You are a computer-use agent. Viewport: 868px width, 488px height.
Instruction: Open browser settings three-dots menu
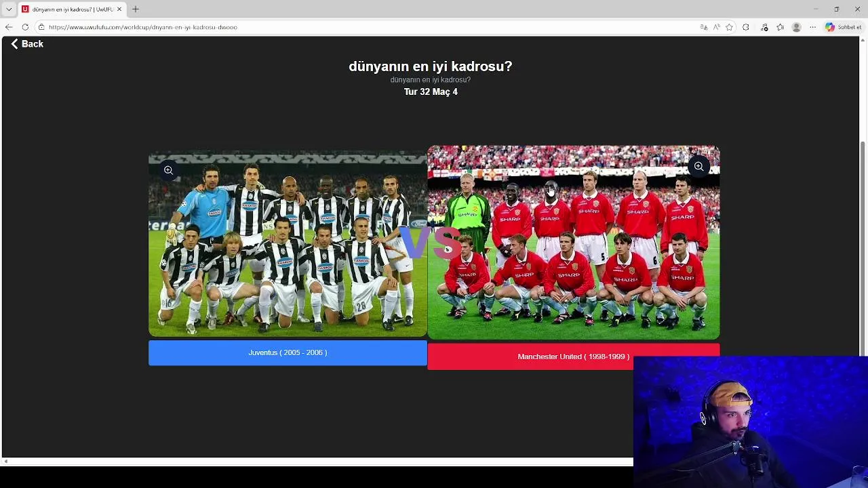(813, 27)
